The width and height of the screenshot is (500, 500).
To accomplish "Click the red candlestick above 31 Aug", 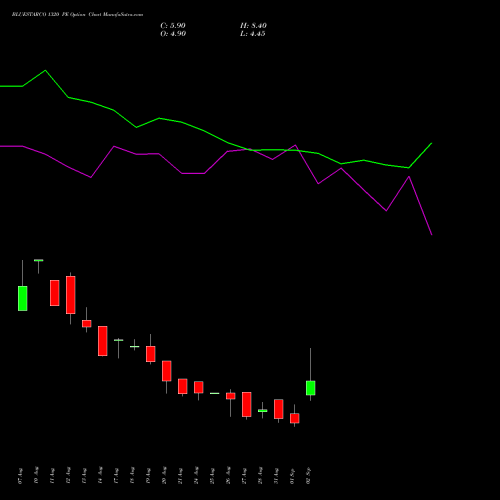I will (x=279, y=409).
